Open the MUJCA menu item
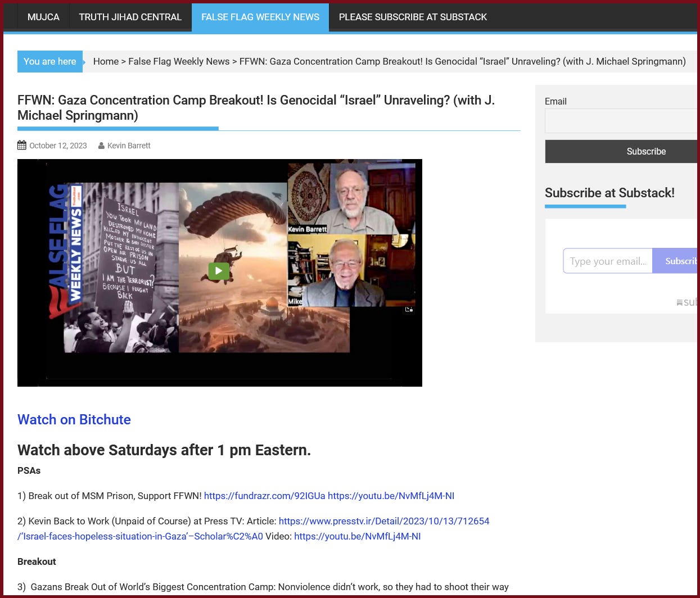This screenshot has width=700, height=598. click(43, 17)
